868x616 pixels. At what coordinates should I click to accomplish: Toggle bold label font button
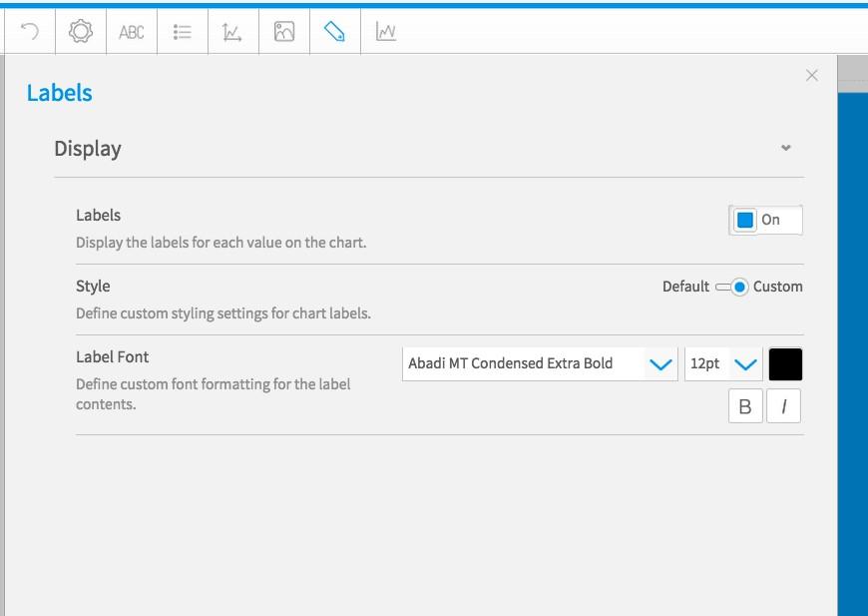[x=745, y=406]
